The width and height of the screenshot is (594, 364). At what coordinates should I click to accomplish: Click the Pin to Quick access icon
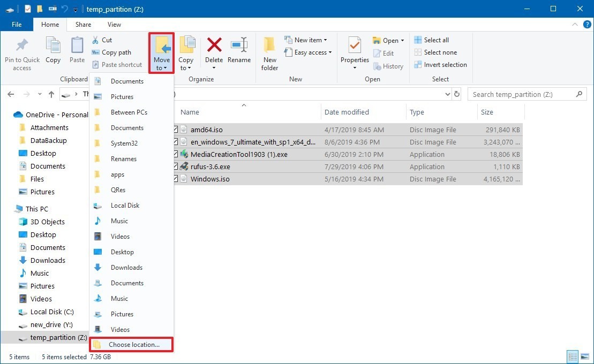coord(22,54)
